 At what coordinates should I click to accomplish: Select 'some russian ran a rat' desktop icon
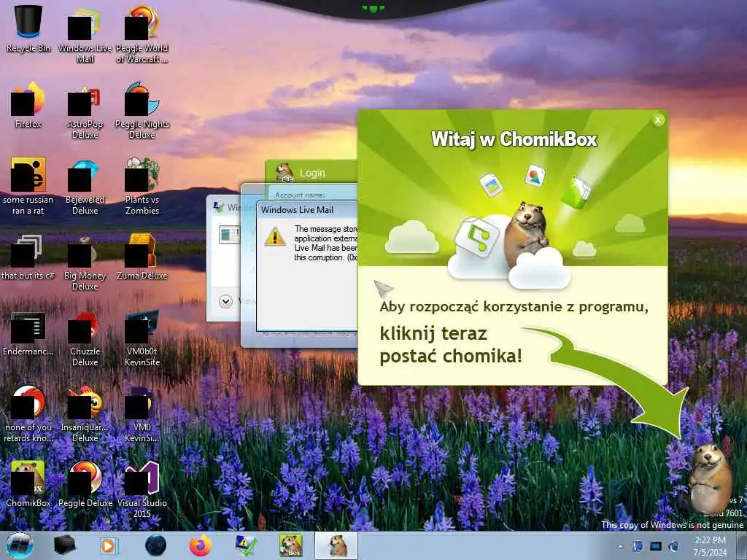coord(28,186)
